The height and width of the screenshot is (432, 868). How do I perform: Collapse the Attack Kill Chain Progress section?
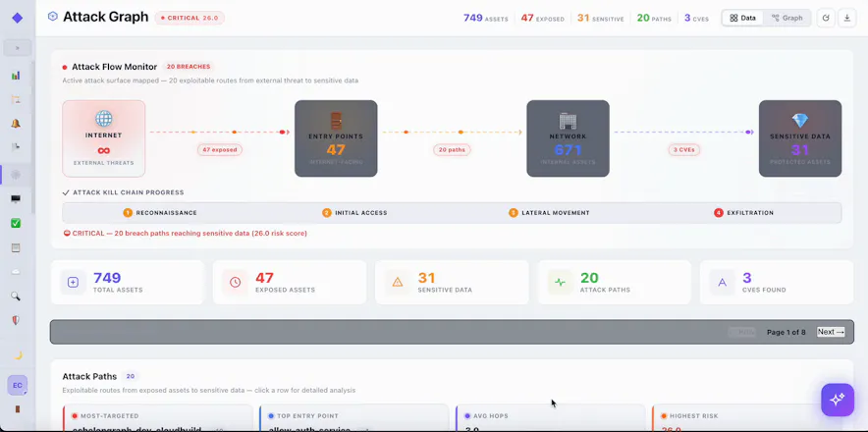[x=123, y=192]
